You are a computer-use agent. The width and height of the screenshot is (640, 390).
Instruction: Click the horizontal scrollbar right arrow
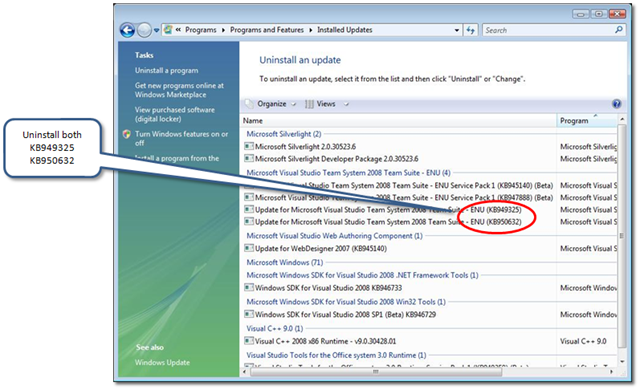pos(611,372)
